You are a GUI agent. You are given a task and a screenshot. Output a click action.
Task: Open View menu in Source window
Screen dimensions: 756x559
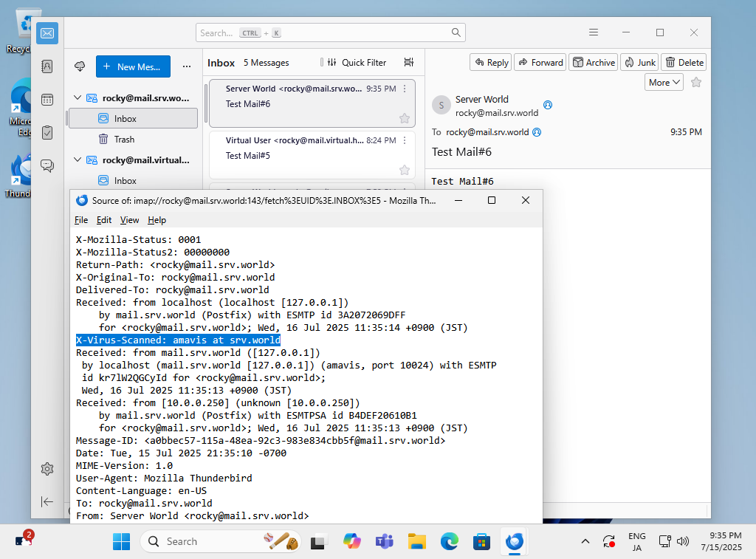129,220
